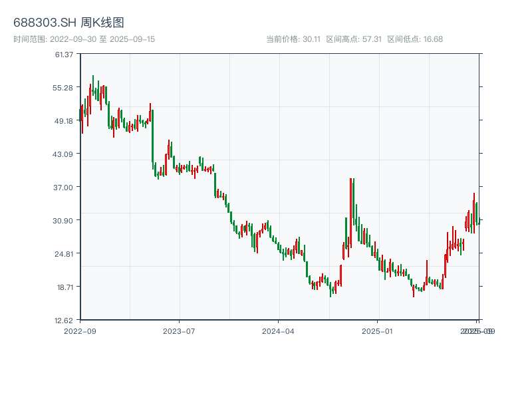This screenshot has height=399, width=532.
Task: Select the 2023-07 x-axis date label
Action: coord(180,331)
